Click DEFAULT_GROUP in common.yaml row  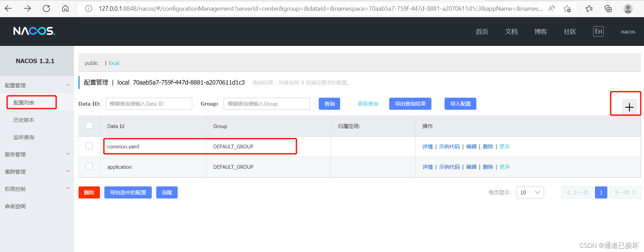click(233, 146)
